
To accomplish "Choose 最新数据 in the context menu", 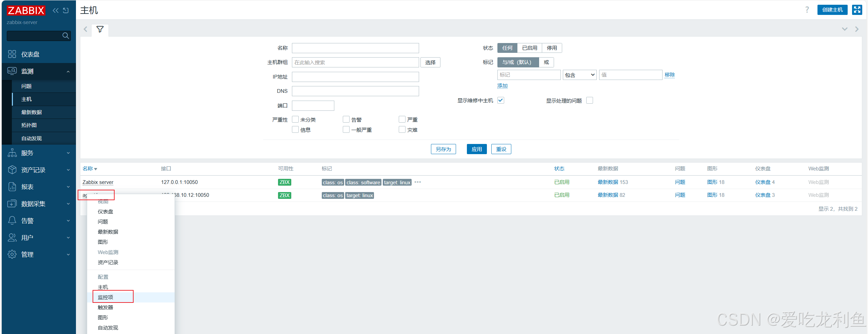I will tap(131, 232).
